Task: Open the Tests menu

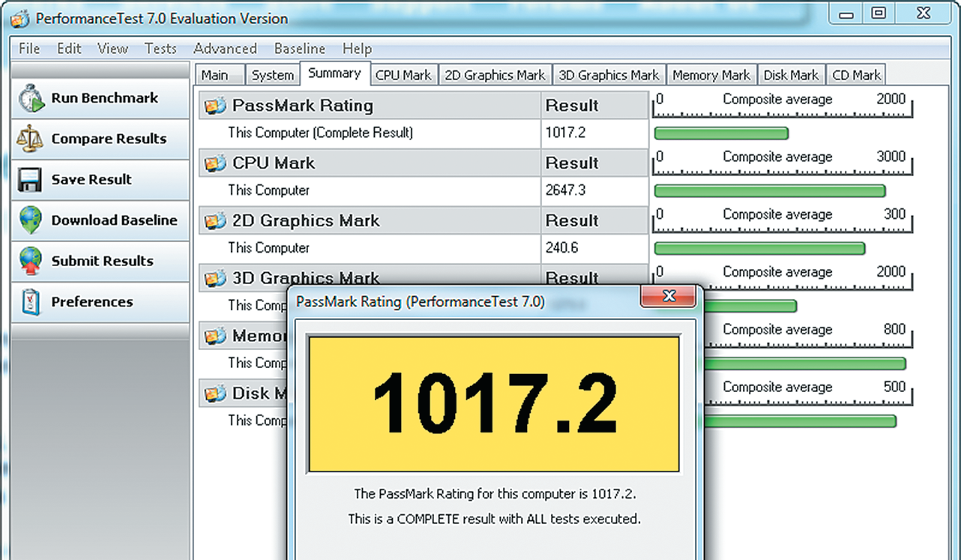Action: tap(160, 49)
